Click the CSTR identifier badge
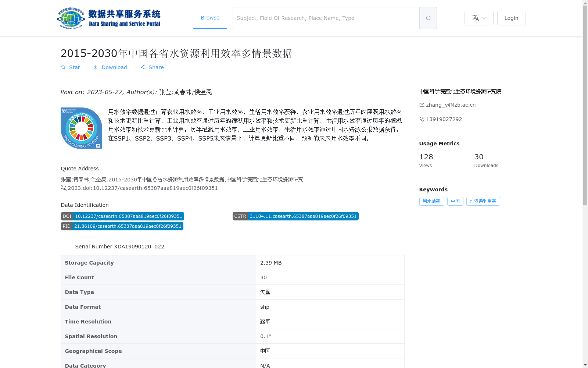 point(295,216)
